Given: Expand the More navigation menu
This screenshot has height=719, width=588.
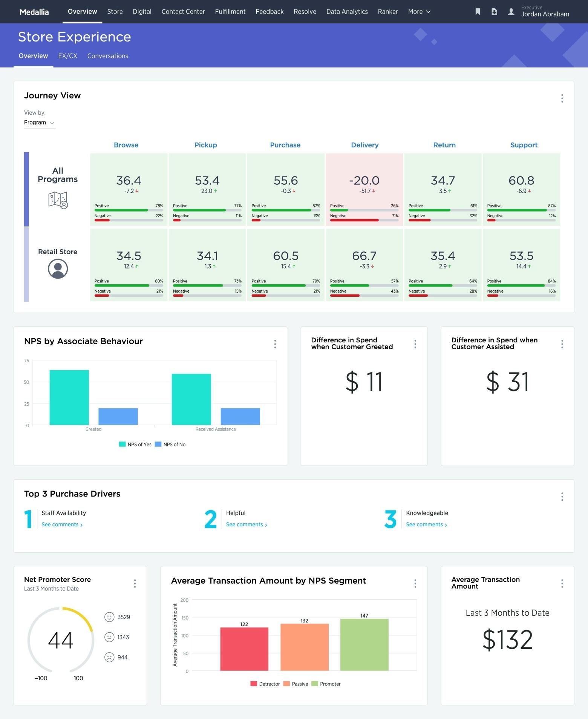Looking at the screenshot, I should (419, 12).
